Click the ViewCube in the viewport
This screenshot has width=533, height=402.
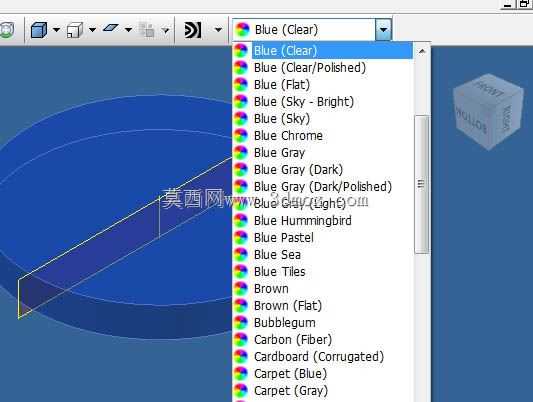coord(488,112)
